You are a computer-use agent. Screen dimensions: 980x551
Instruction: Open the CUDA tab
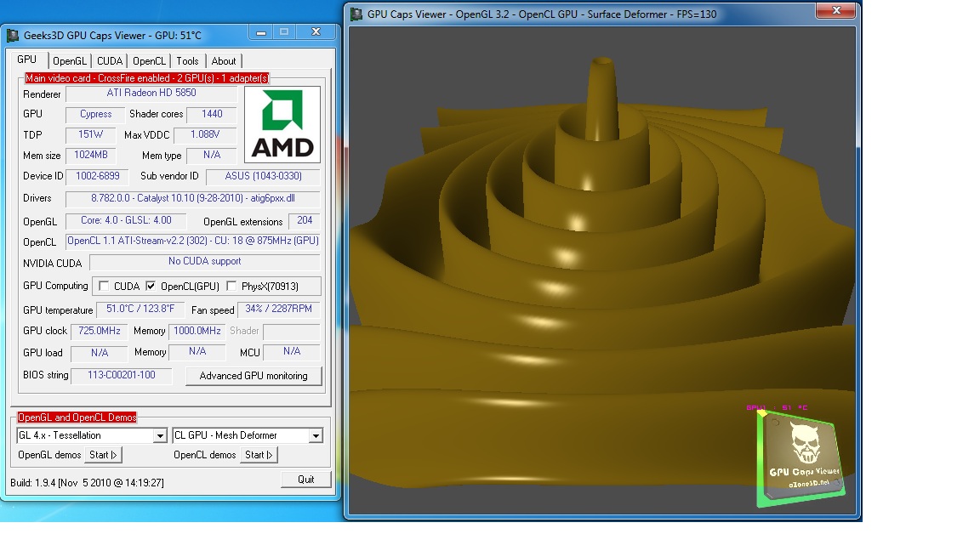(x=110, y=61)
